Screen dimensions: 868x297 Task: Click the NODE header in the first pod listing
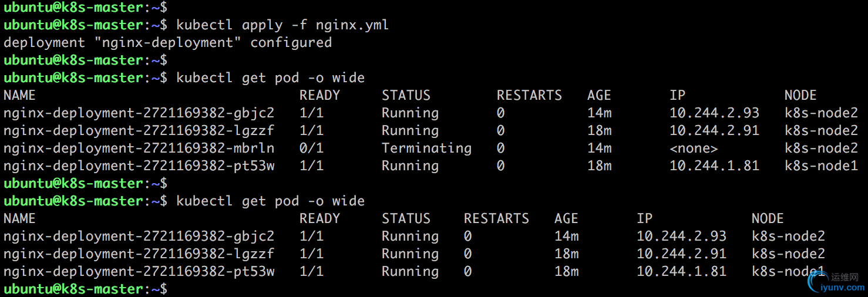(x=800, y=96)
